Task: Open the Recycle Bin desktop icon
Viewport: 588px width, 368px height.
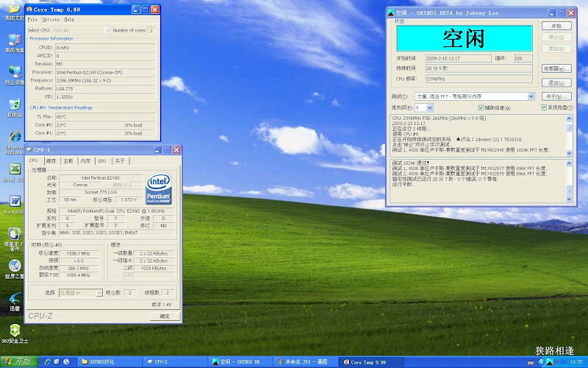Action: pos(14,105)
